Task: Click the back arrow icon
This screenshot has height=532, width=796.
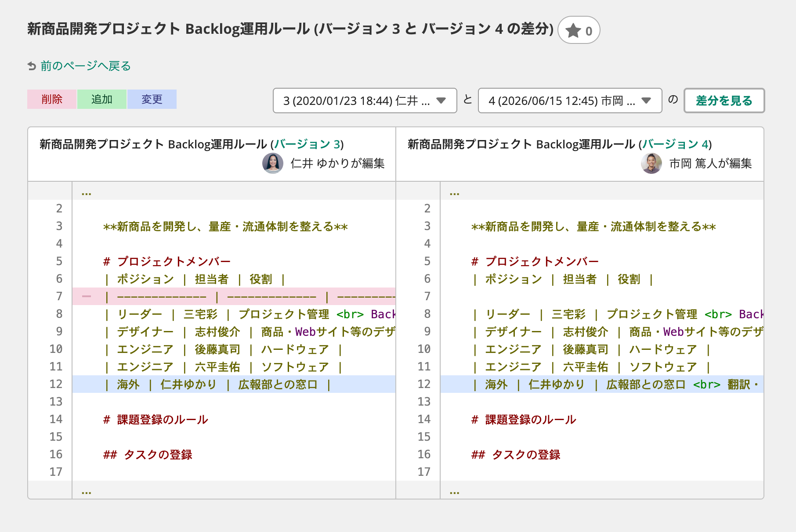Action: coord(32,66)
